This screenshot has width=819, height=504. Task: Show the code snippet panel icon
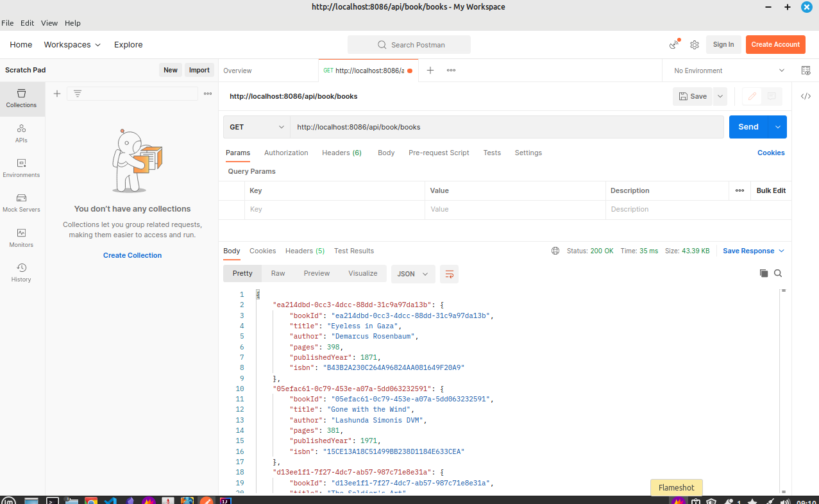point(806,96)
